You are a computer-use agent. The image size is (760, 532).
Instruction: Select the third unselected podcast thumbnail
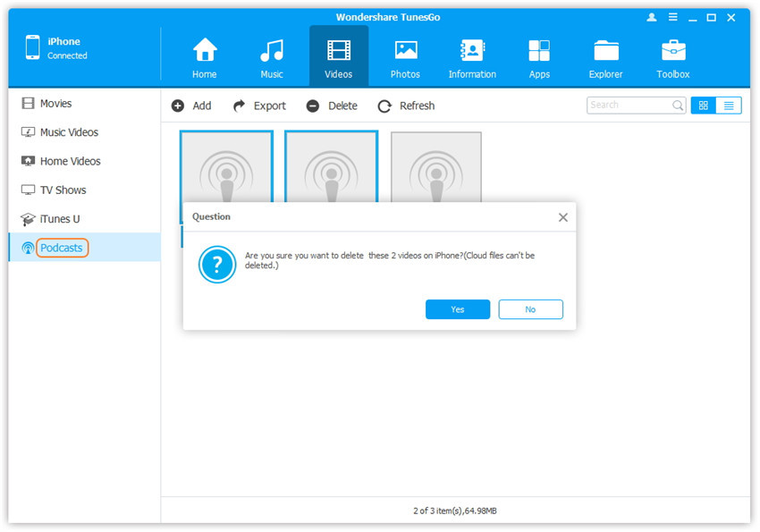[x=436, y=166]
